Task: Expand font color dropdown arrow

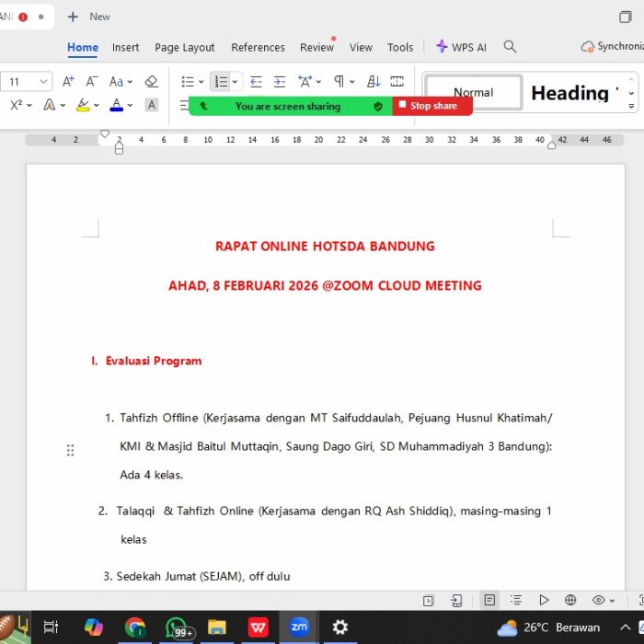Action: [130, 106]
